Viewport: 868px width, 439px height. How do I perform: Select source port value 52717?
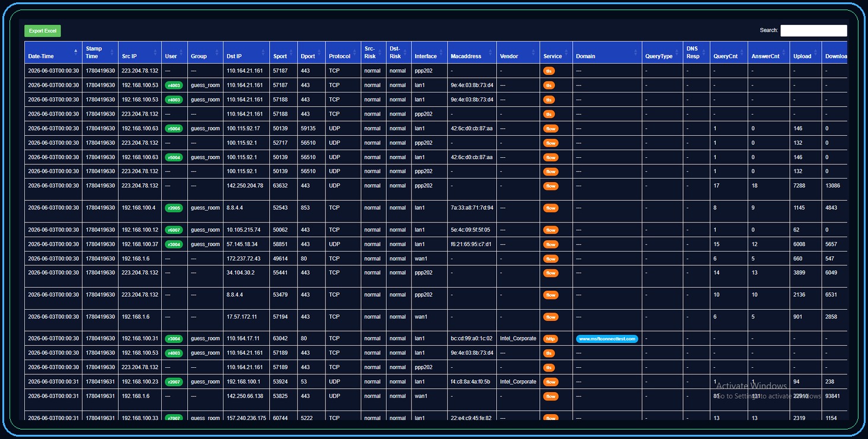tap(280, 142)
